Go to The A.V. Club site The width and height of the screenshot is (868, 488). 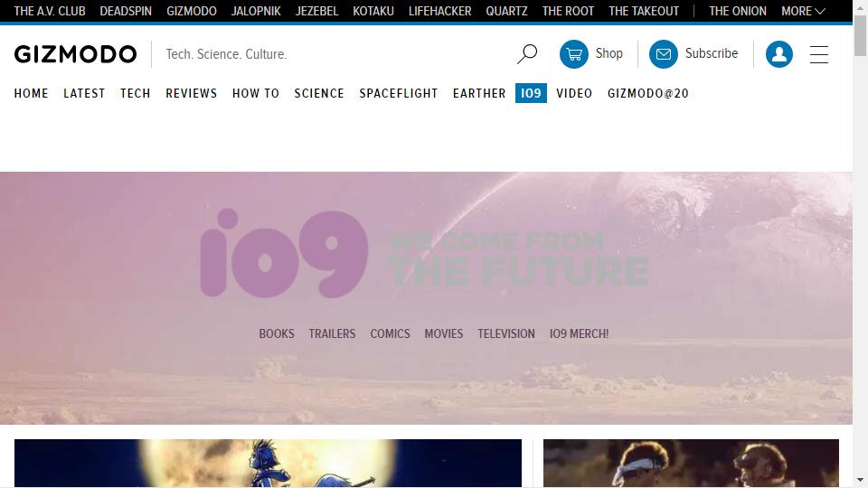click(x=50, y=11)
